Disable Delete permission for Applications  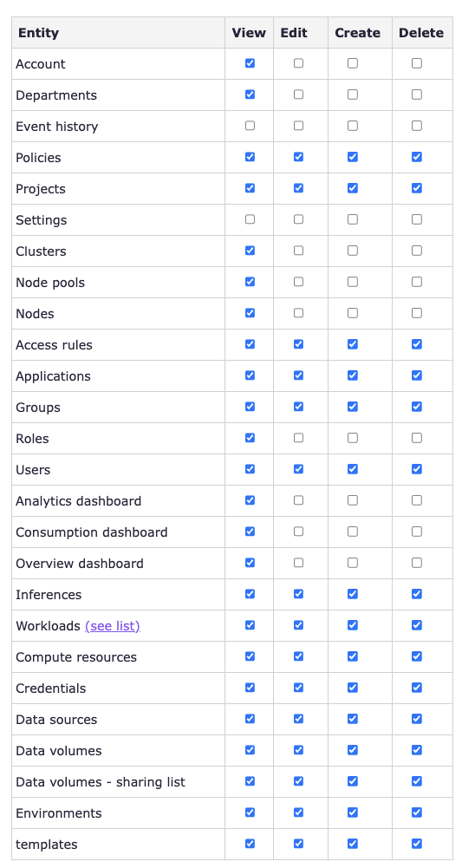417,375
